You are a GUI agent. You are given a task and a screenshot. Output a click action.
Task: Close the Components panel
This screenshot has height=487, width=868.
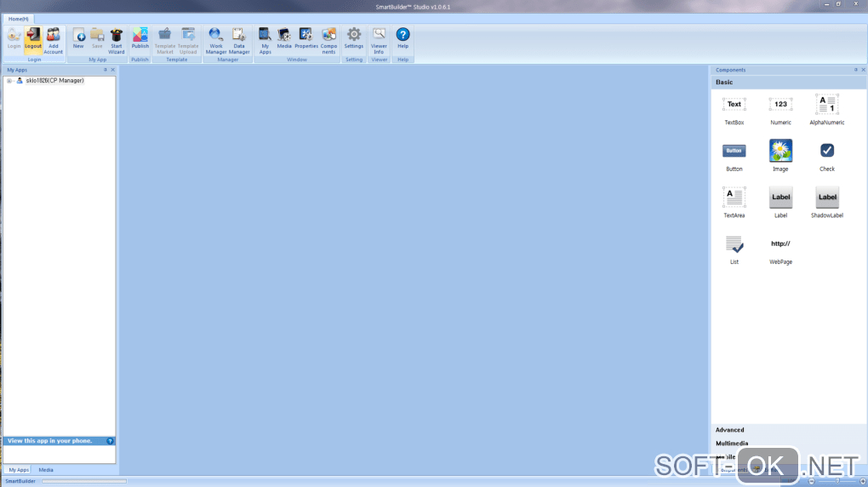point(863,70)
